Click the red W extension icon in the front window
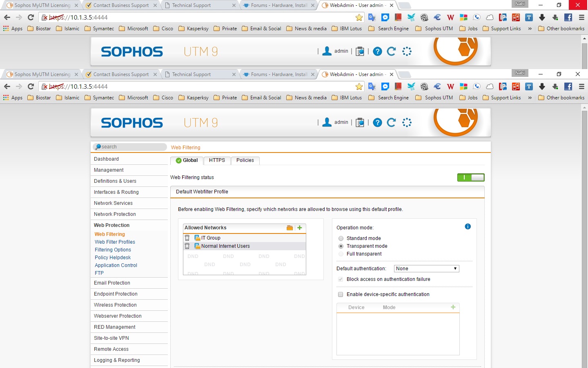588x368 pixels. 450,86
